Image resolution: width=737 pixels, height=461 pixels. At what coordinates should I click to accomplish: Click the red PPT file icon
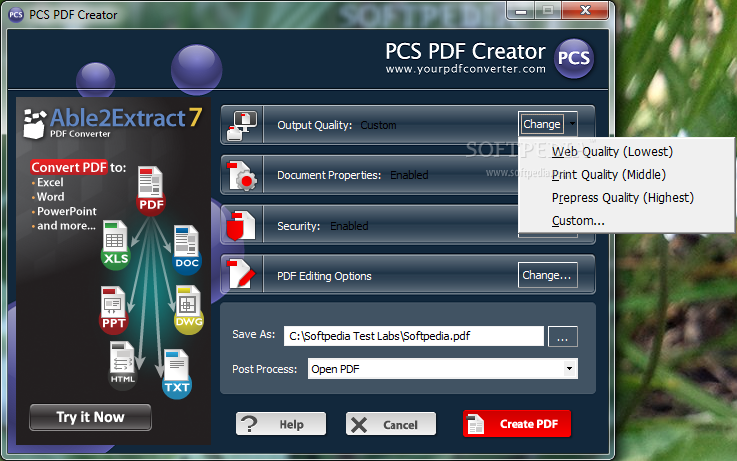[113, 310]
